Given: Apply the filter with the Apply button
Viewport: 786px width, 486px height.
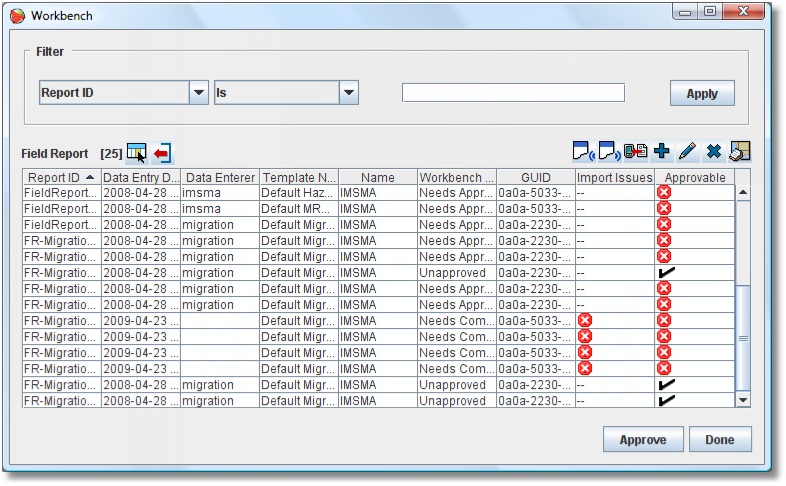Looking at the screenshot, I should coord(702,93).
